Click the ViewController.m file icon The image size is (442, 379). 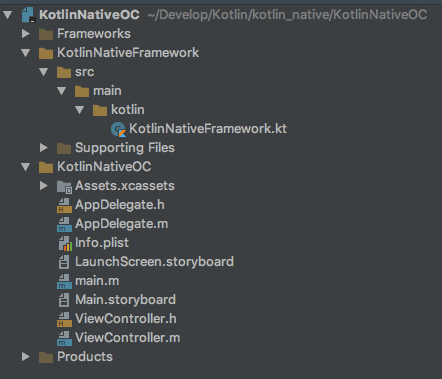pyautogui.click(x=64, y=338)
